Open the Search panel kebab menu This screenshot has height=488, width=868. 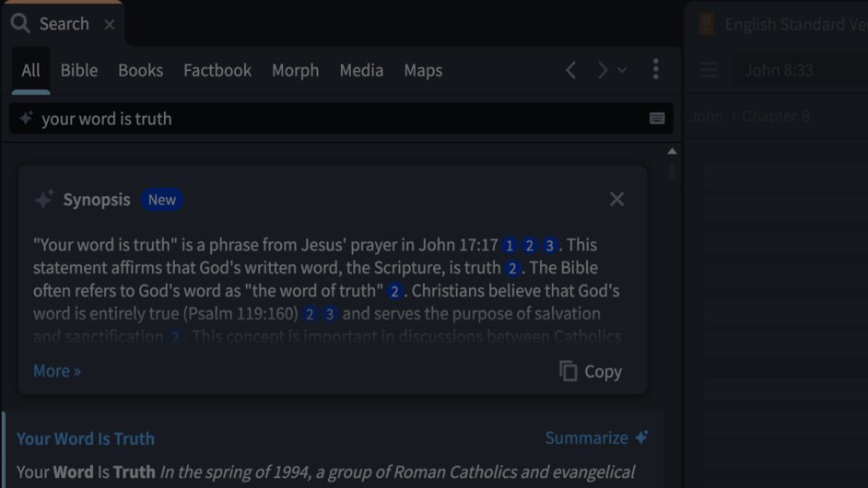[x=655, y=70]
